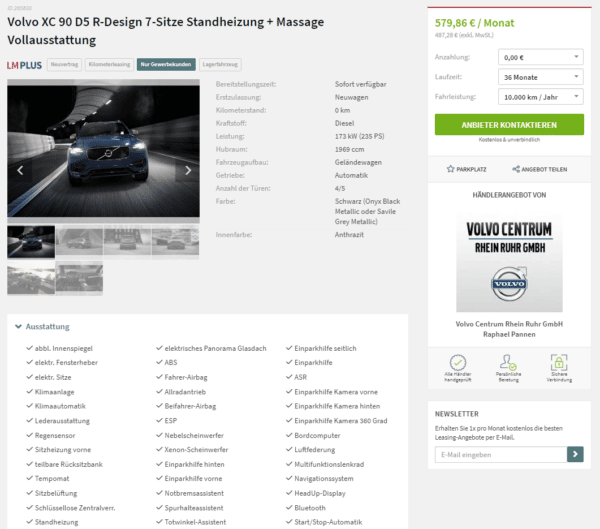Click 'Kostenlos & unverbindlich' note
The height and width of the screenshot is (529, 600).
coord(509,140)
